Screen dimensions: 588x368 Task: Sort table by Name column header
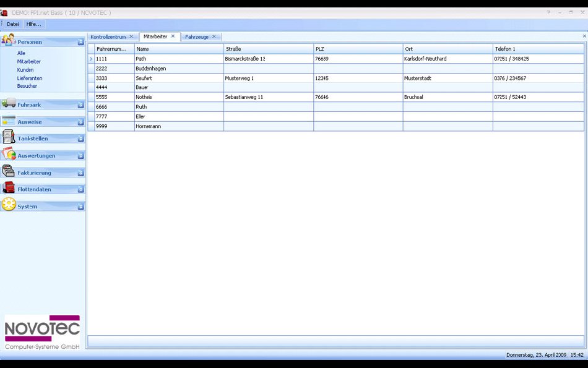coord(178,49)
